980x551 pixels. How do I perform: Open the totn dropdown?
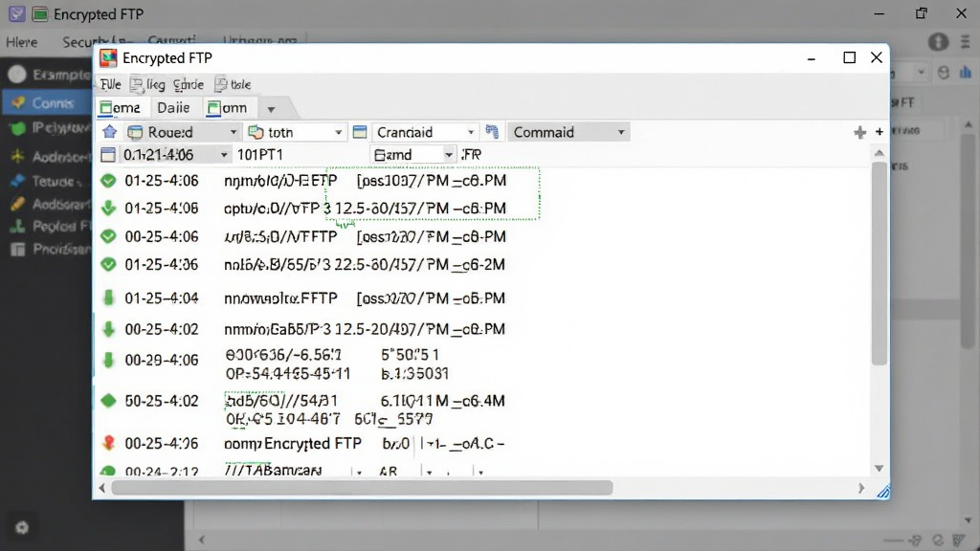(295, 132)
